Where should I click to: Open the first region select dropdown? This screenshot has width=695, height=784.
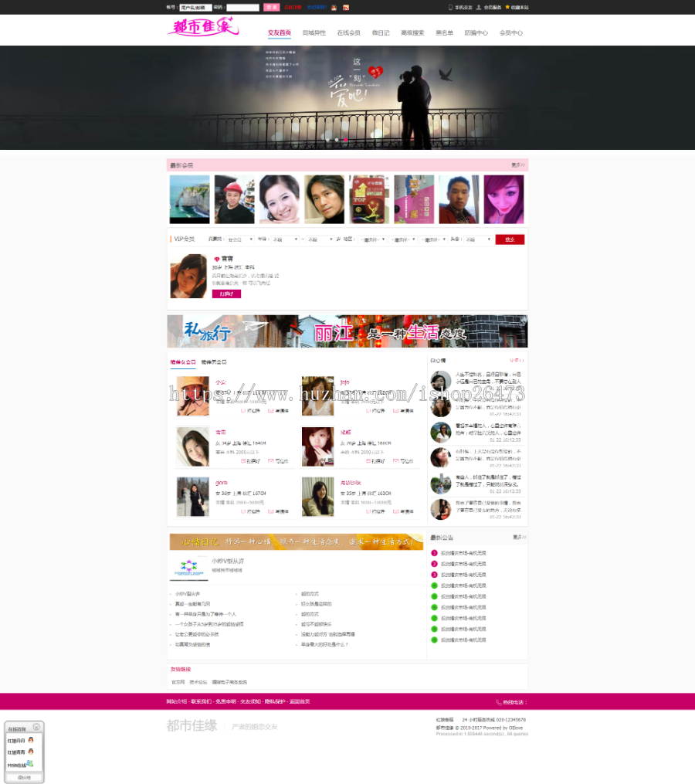click(x=372, y=239)
